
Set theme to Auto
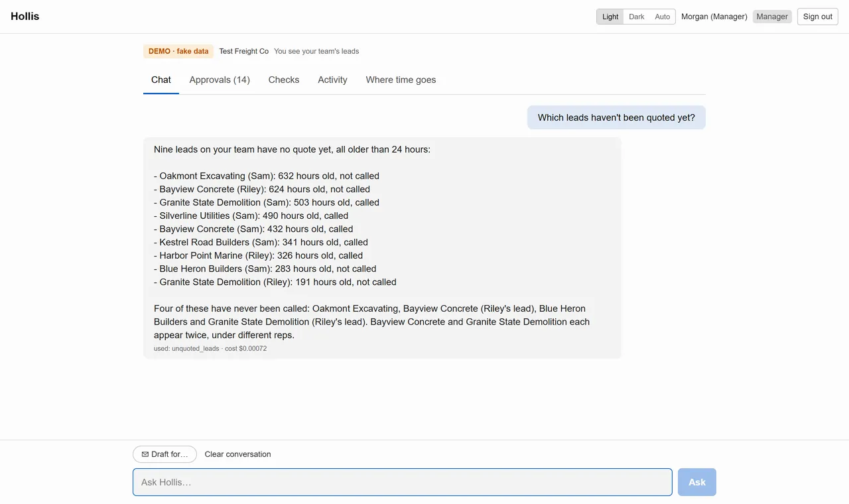(x=663, y=17)
